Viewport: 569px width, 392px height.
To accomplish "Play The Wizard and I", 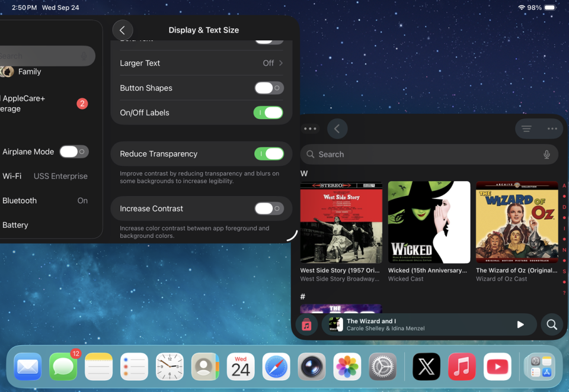I will [x=520, y=324].
